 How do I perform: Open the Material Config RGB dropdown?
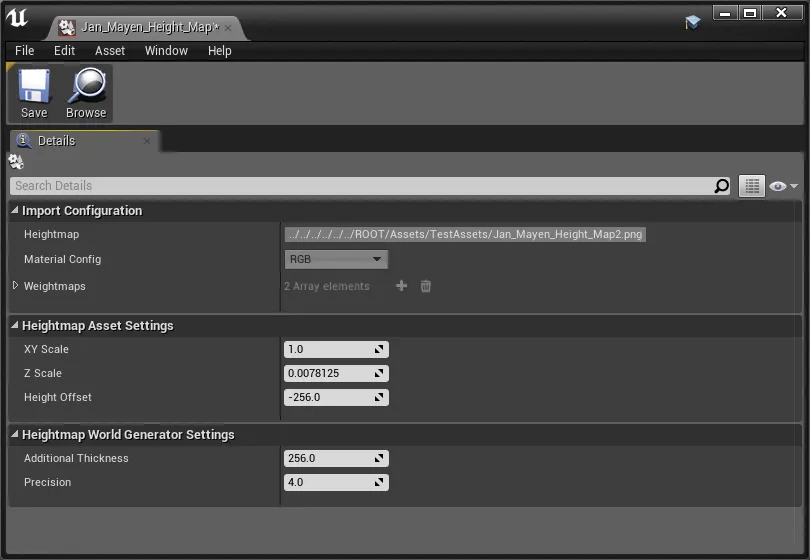point(336,259)
